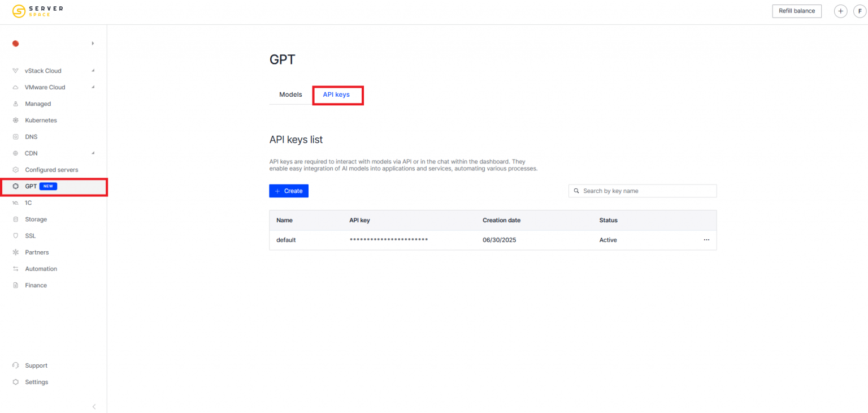Click the Support item in the sidebar
The image size is (868, 413).
pos(35,365)
